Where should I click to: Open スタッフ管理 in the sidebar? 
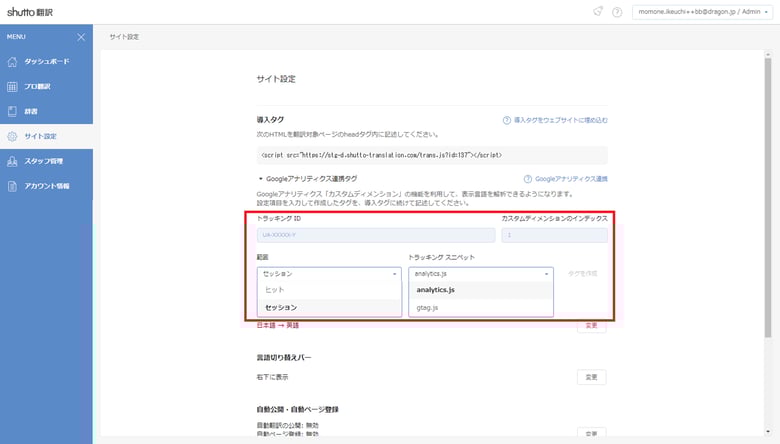point(46,161)
